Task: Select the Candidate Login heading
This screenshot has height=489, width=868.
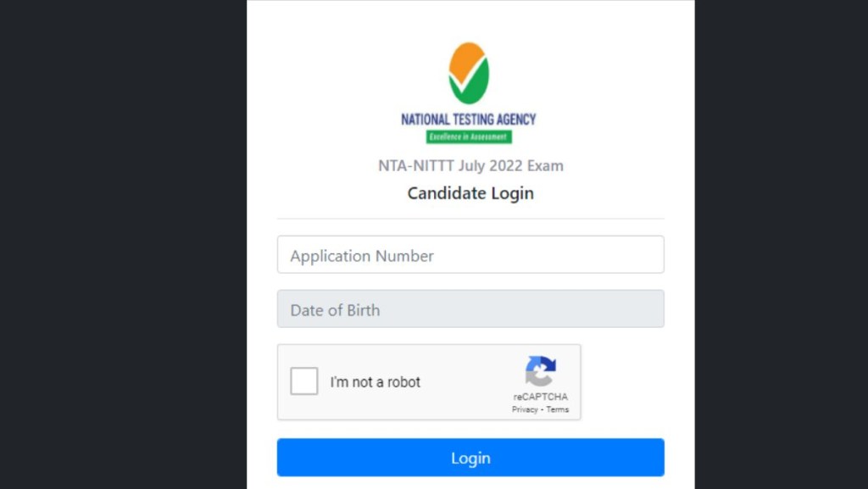Action: coord(470,193)
